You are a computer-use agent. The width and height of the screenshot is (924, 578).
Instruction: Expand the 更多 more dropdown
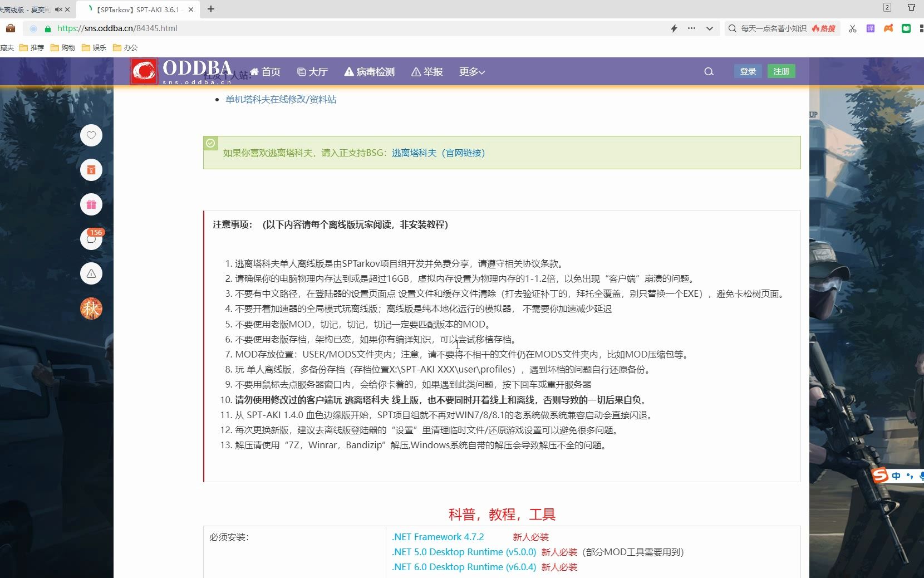tap(472, 72)
